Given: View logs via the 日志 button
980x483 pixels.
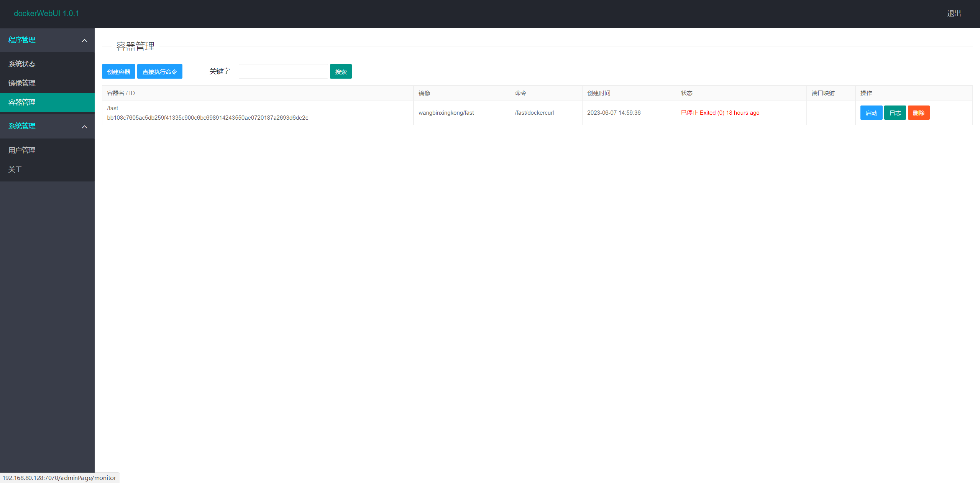Looking at the screenshot, I should [x=895, y=112].
